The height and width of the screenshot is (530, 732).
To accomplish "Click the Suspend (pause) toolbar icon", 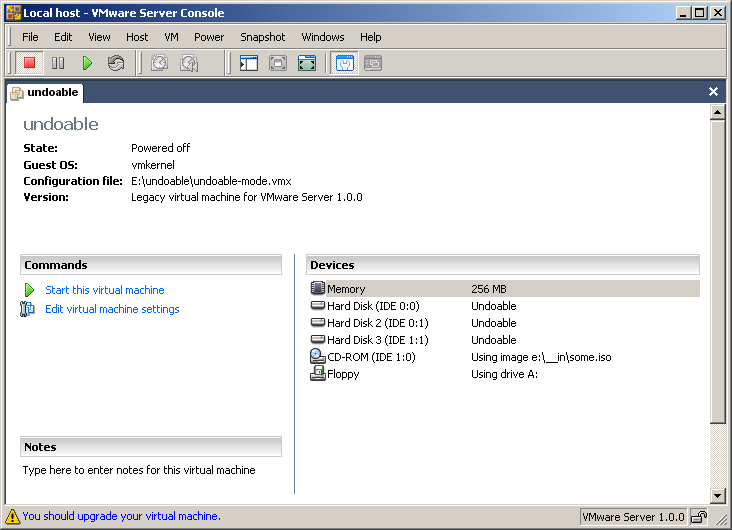I will coord(58,63).
